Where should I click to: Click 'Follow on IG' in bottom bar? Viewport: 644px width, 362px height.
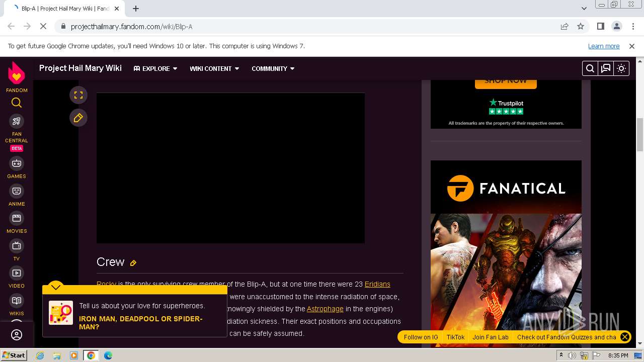pyautogui.click(x=421, y=337)
